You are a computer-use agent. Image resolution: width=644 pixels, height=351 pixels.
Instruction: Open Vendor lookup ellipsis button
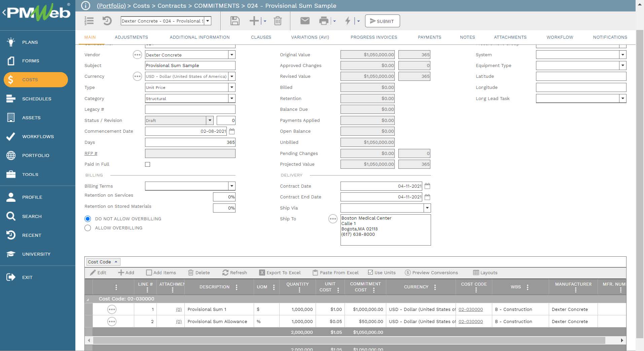pyautogui.click(x=137, y=55)
